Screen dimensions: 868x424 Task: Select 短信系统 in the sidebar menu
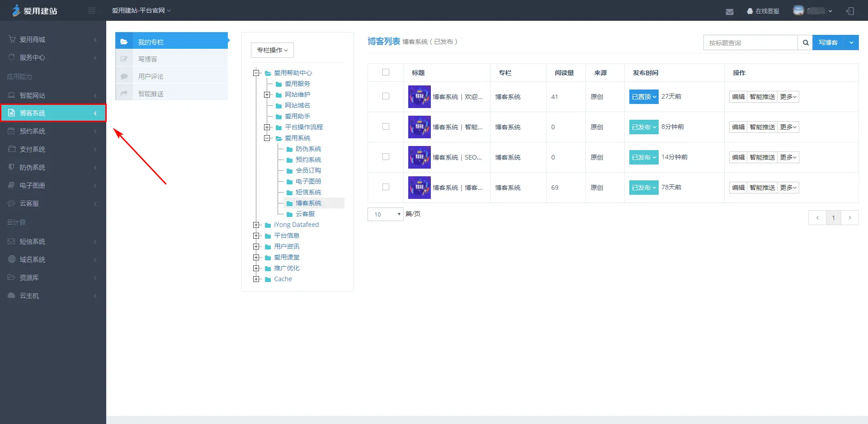(32, 241)
